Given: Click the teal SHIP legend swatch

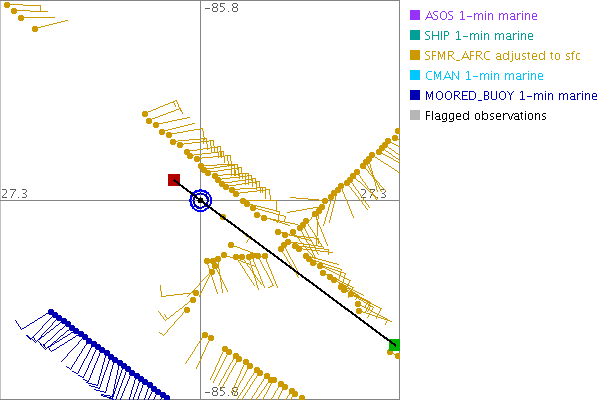Looking at the screenshot, I should coord(415,36).
